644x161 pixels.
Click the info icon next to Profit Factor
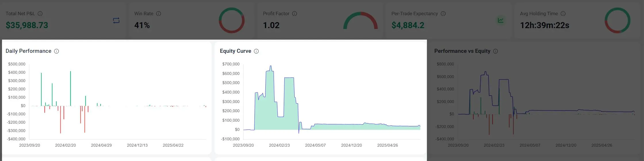294,13
